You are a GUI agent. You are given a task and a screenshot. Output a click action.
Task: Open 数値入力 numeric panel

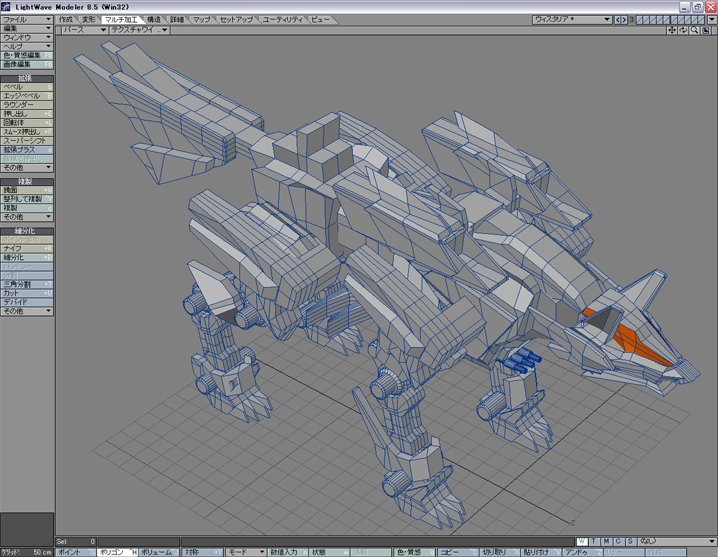click(288, 552)
